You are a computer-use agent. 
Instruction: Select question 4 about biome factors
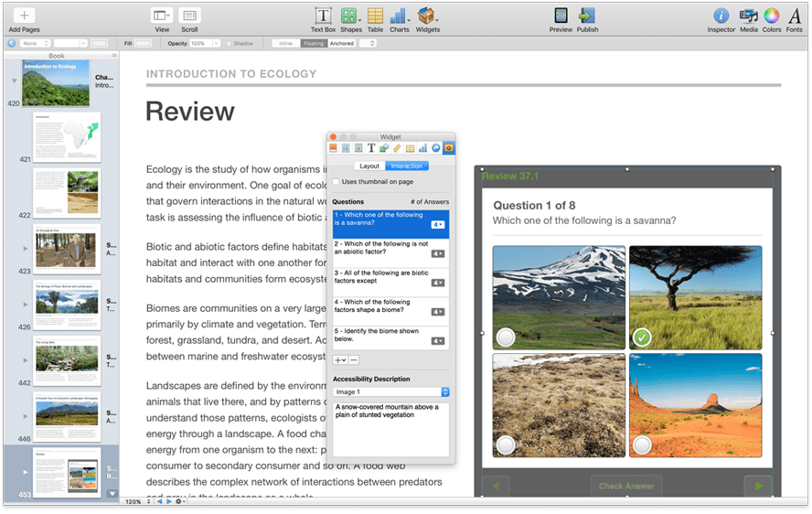[x=390, y=311]
